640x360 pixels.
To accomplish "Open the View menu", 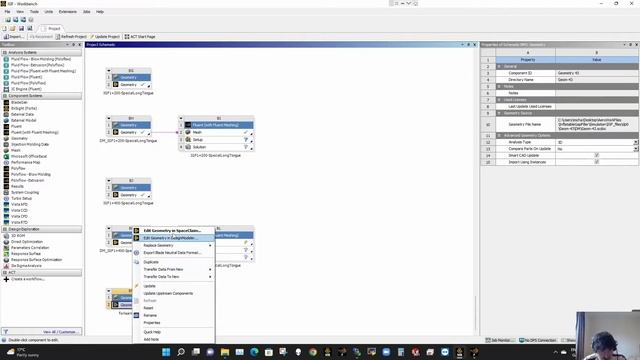I will (20, 12).
